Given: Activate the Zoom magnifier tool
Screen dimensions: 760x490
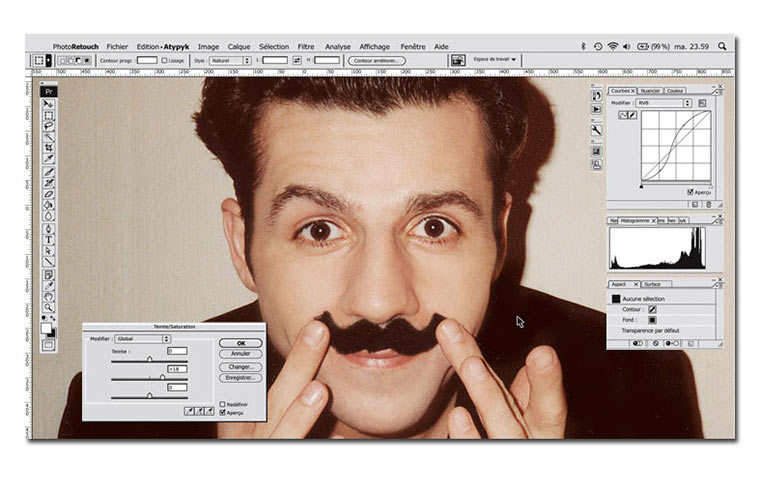Looking at the screenshot, I should click(x=48, y=308).
